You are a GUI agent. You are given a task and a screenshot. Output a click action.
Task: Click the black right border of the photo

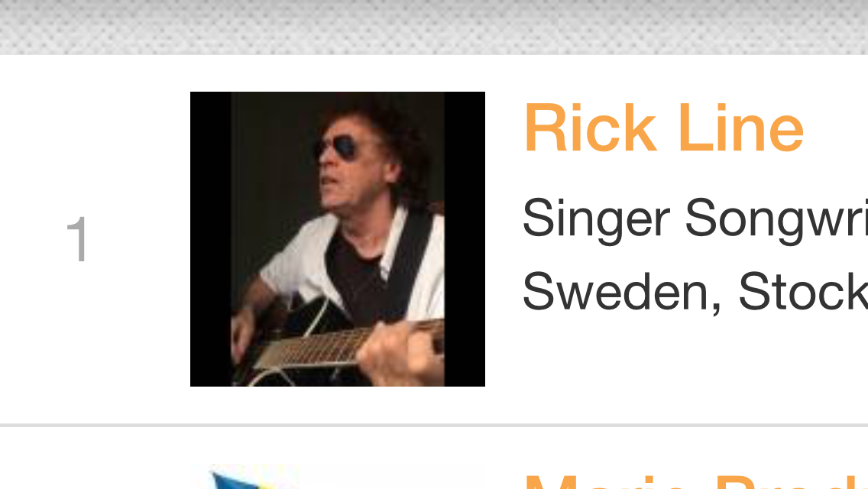point(465,238)
